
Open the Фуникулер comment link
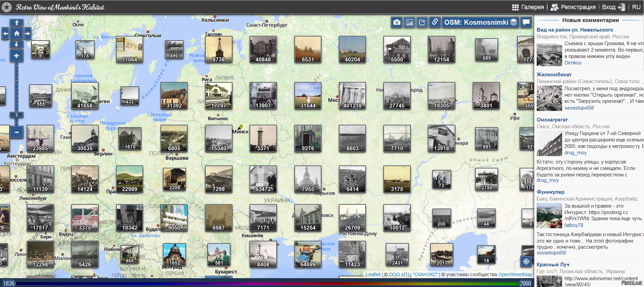click(551, 192)
